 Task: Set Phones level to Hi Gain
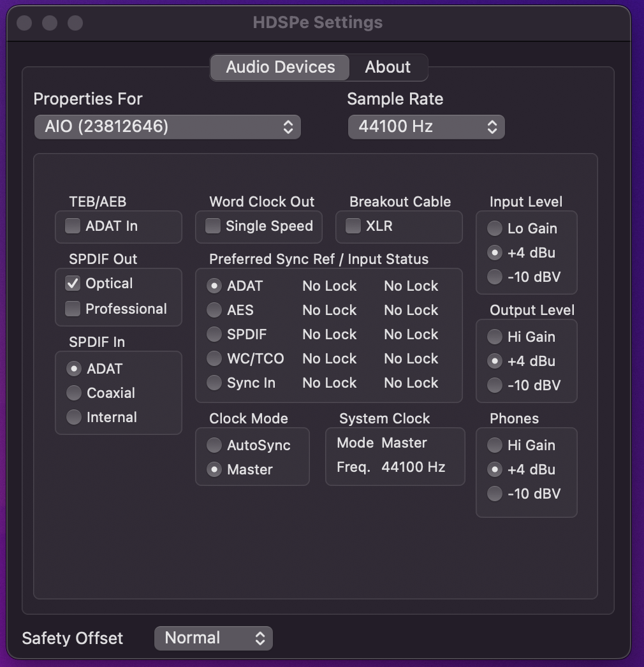[x=495, y=445]
